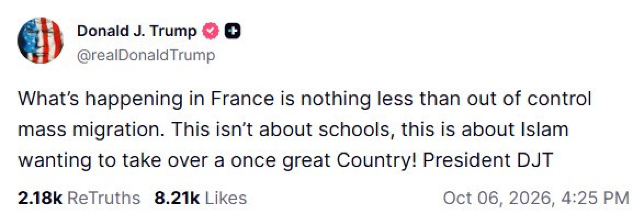This screenshot has height=214, width=644.
Task: View the ReTruths label list
Action: (x=104, y=198)
